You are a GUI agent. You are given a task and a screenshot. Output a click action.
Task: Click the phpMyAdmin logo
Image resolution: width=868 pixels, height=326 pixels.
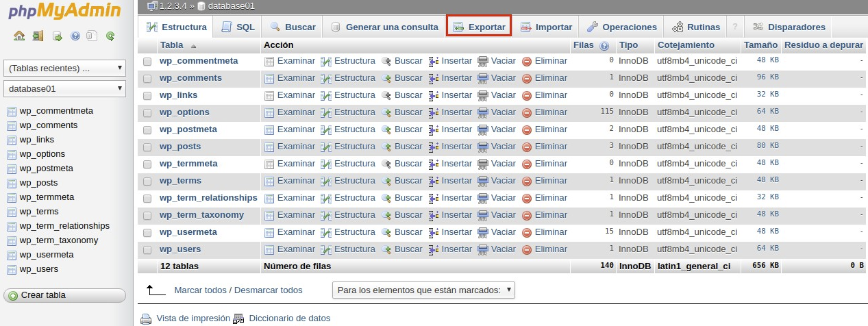coord(65,12)
